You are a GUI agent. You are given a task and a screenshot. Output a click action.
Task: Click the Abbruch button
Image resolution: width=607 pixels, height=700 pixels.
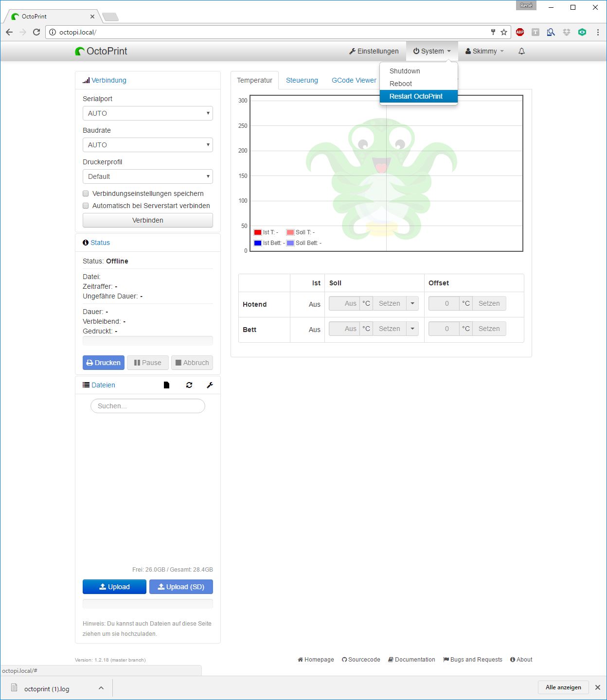pos(192,363)
